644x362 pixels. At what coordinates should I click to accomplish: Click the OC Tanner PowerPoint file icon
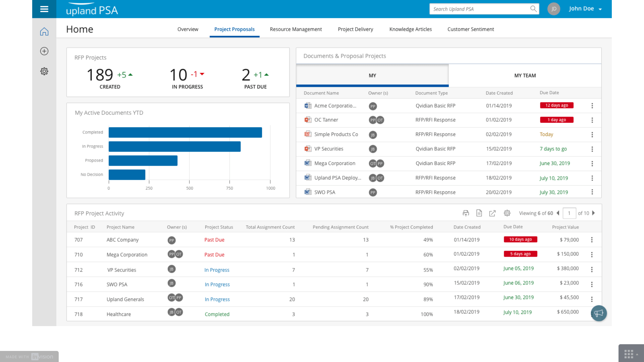[308, 120]
